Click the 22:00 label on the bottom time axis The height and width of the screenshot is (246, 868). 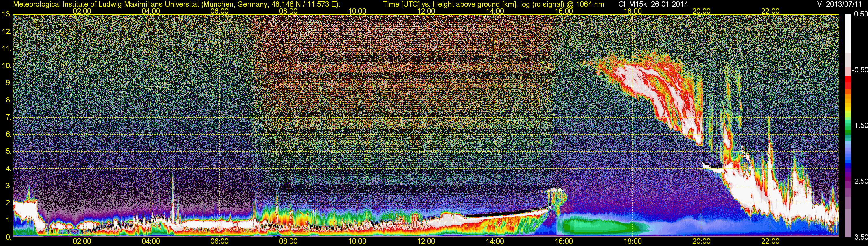(x=770, y=241)
